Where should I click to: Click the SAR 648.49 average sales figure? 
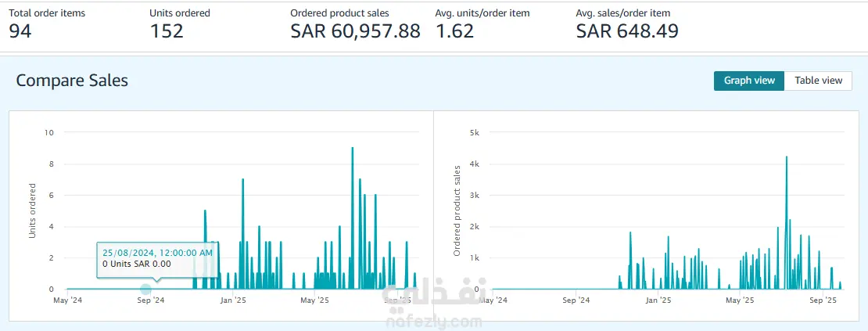pyautogui.click(x=627, y=31)
